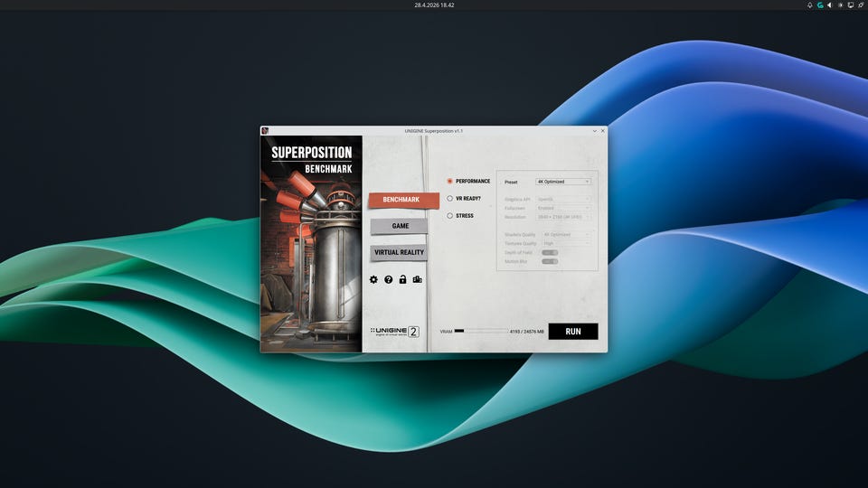Open the notifications bell in system tray
The height and width of the screenshot is (488, 868).
[809, 5]
